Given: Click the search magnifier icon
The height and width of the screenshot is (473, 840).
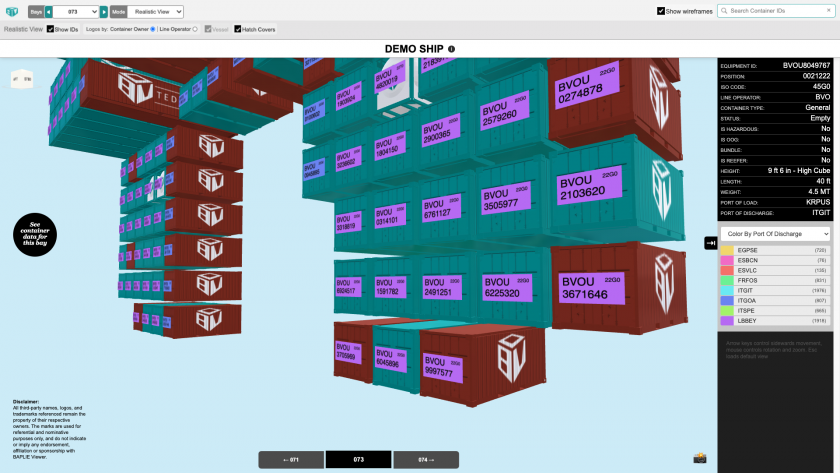Looking at the screenshot, I should (724, 11).
